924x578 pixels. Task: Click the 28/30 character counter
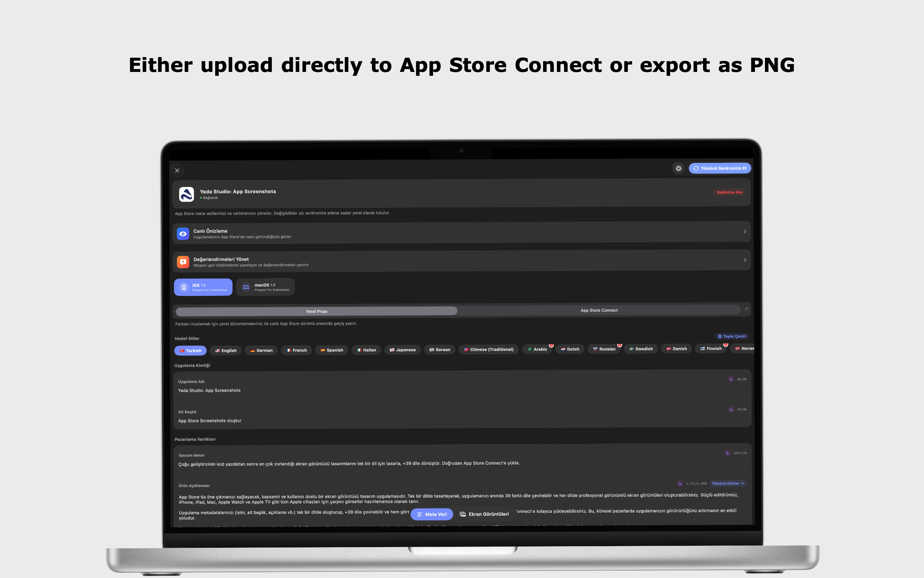(x=741, y=379)
